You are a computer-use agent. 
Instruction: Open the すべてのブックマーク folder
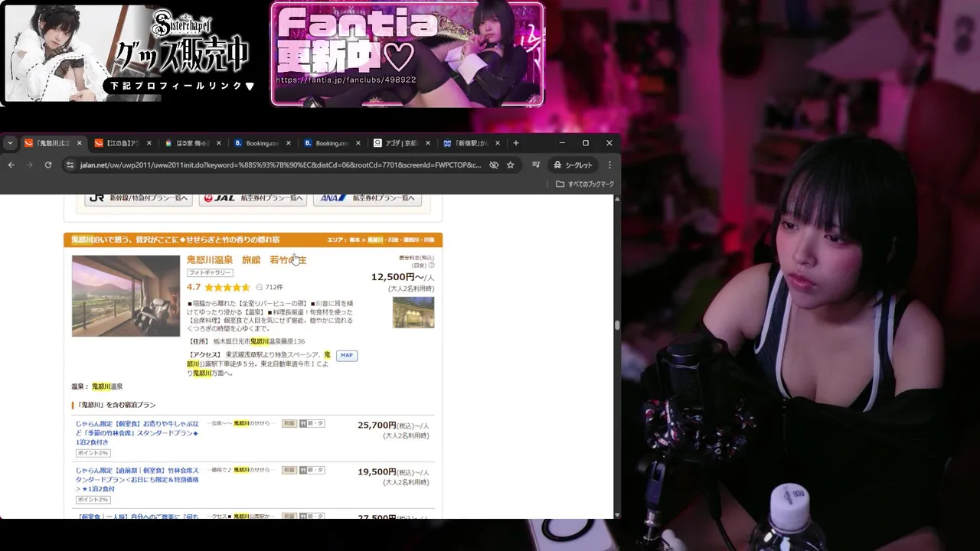click(x=585, y=184)
